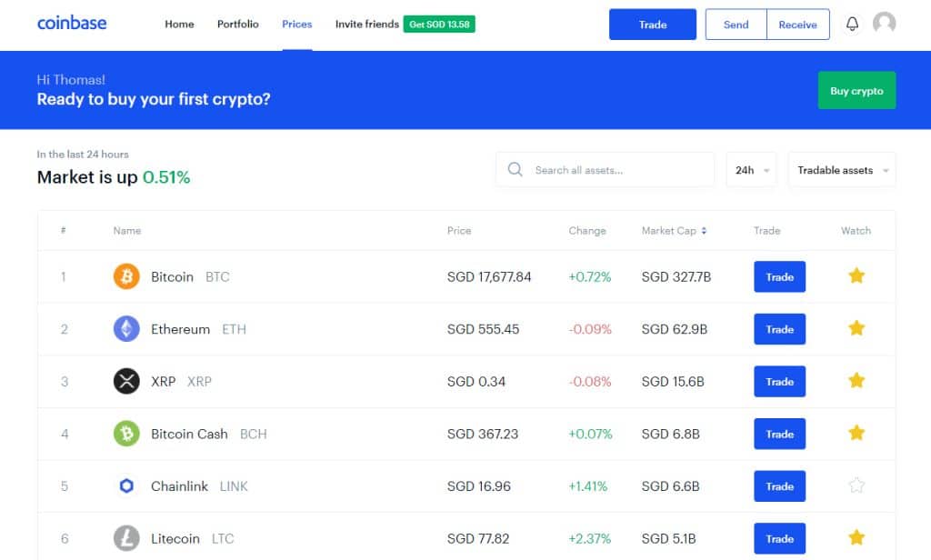Image resolution: width=931 pixels, height=560 pixels.
Task: Click the Market Cap column header text
Action: [668, 230]
